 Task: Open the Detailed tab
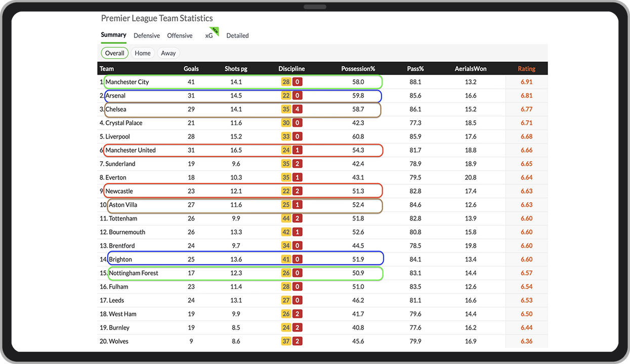pyautogui.click(x=237, y=35)
